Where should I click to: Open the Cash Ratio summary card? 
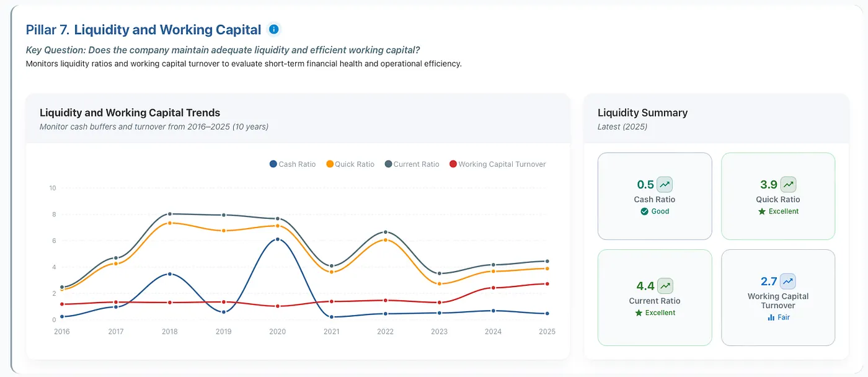click(655, 196)
